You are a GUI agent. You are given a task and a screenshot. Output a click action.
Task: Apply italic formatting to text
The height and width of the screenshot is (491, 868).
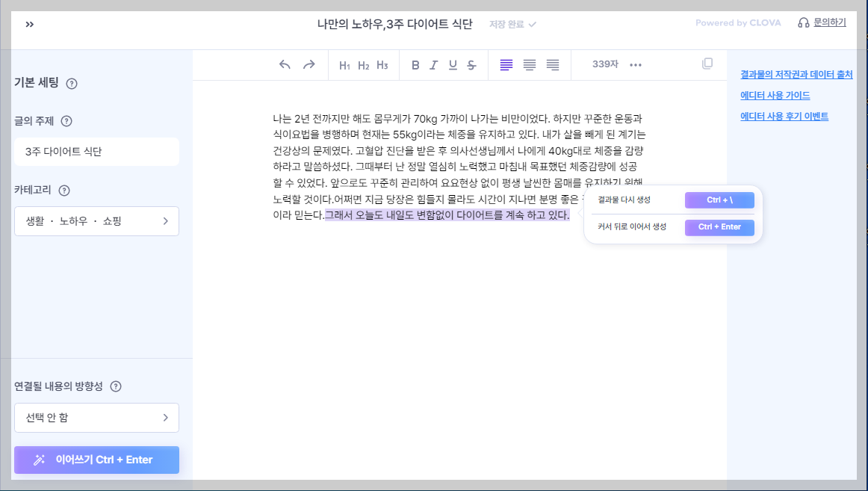[x=434, y=65]
